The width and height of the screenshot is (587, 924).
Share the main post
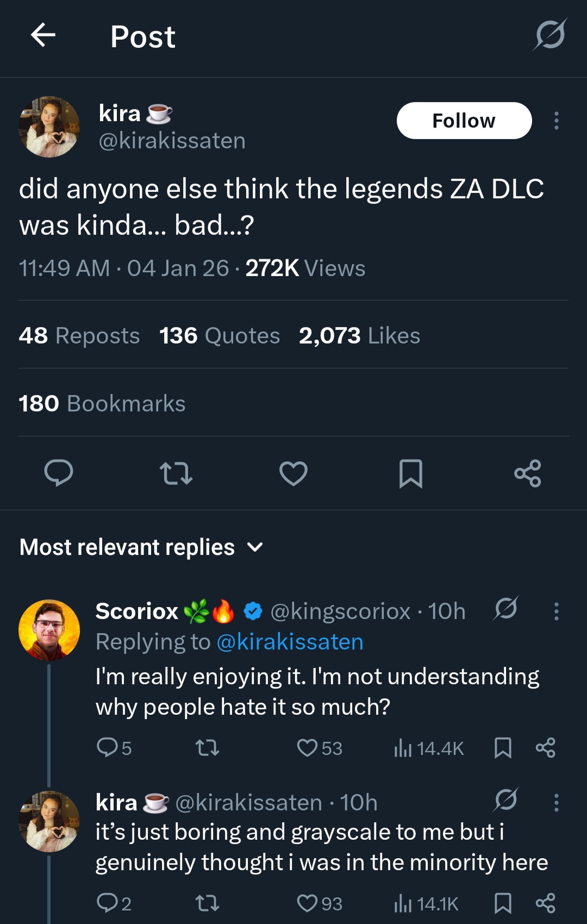[x=527, y=473]
